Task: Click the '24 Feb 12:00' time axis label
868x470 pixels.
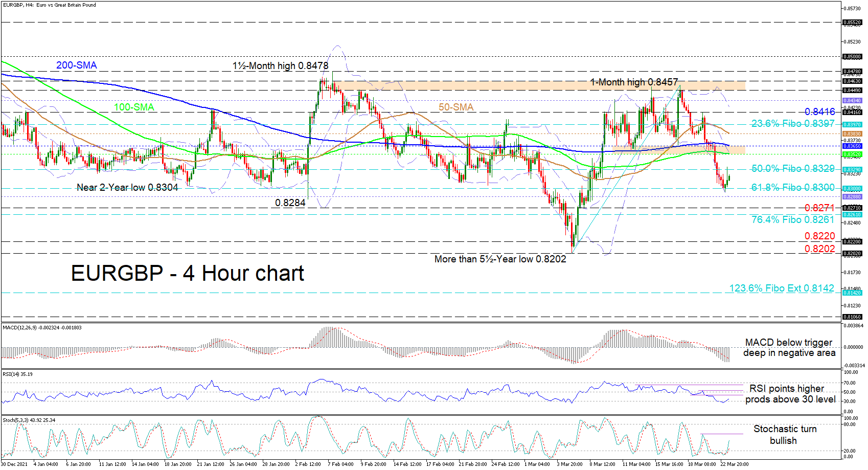Action: (506, 464)
